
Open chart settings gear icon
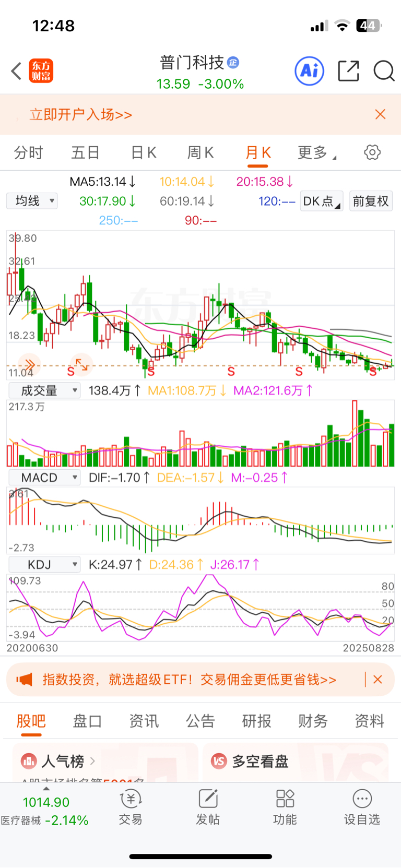coord(372,152)
